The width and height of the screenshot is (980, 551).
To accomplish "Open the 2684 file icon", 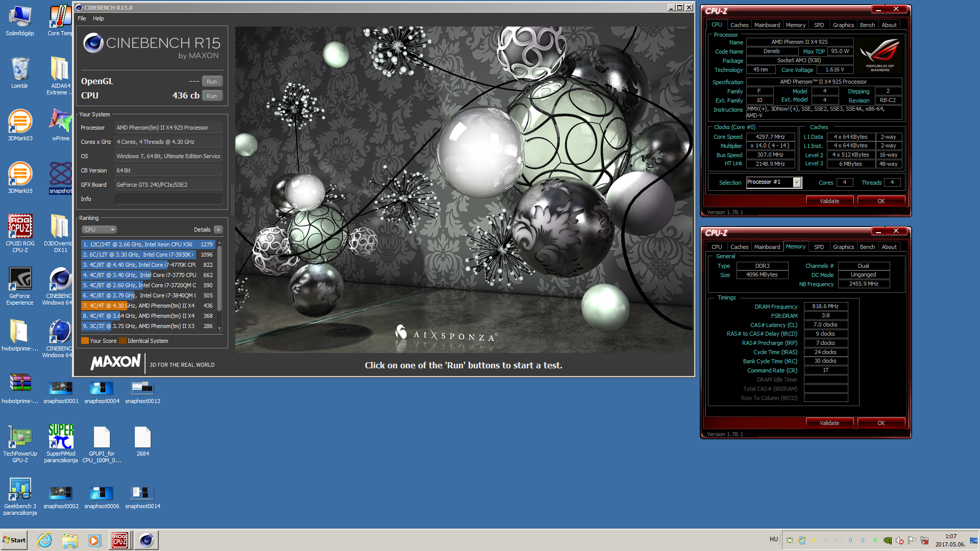I will pyautogui.click(x=142, y=440).
